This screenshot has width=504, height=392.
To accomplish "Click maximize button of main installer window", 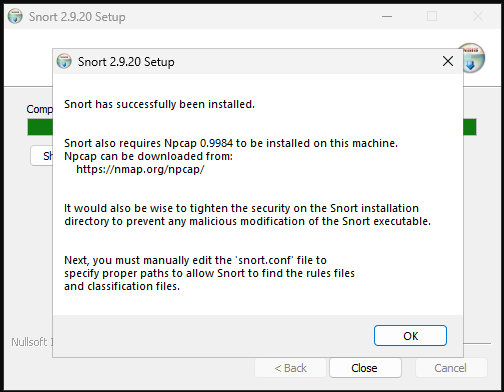I will coord(432,16).
